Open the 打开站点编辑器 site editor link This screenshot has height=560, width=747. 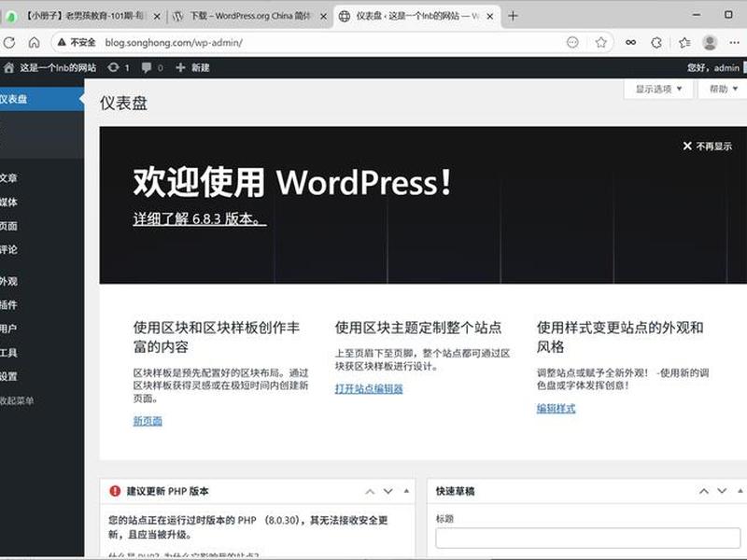(369, 389)
